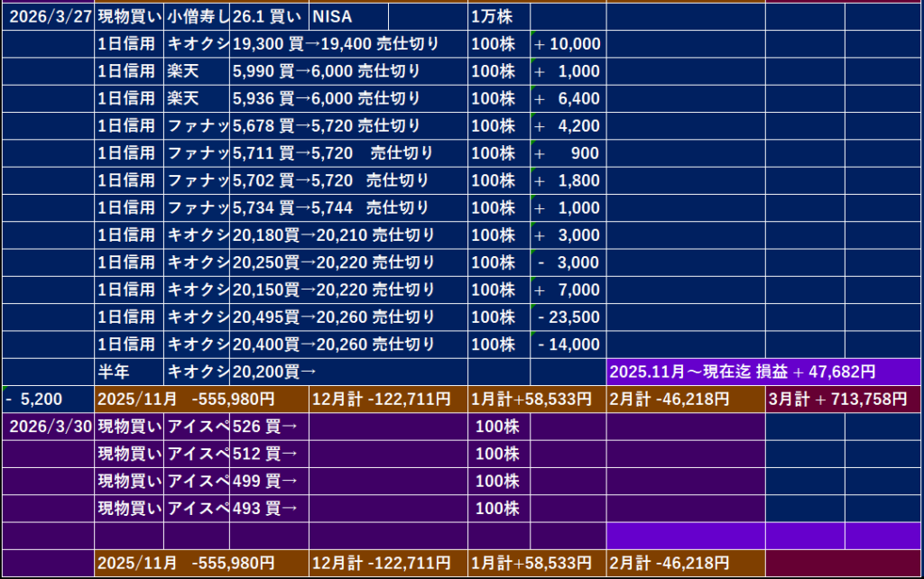Screen dimensions: 924x579
Task: Click the 5,990 買→6,000 売仕切り cell
Action: click(347, 71)
